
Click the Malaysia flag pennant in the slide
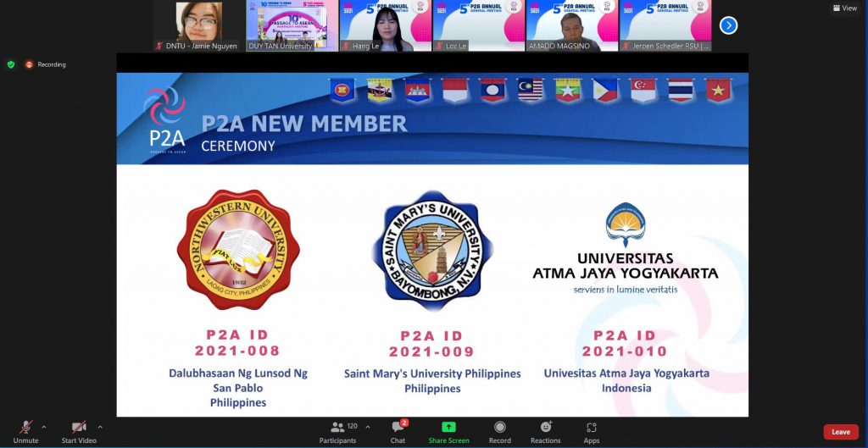click(x=531, y=90)
